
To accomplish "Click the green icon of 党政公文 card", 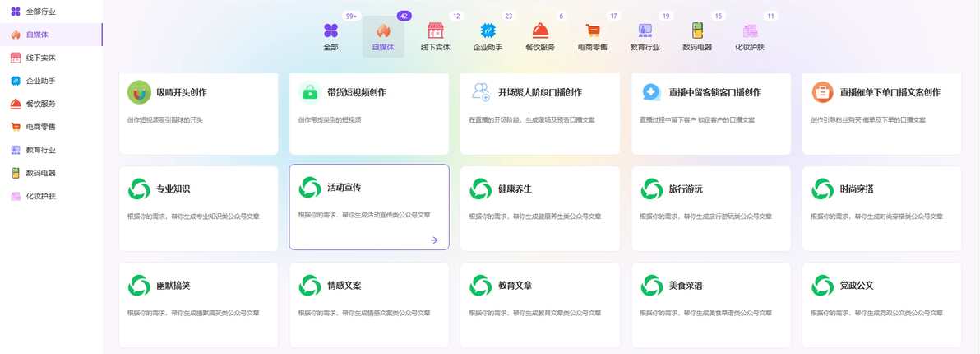I will coord(822,286).
